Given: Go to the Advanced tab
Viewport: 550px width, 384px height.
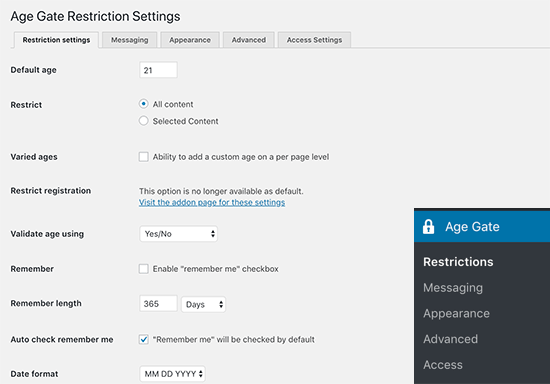Looking at the screenshot, I should pos(249,40).
